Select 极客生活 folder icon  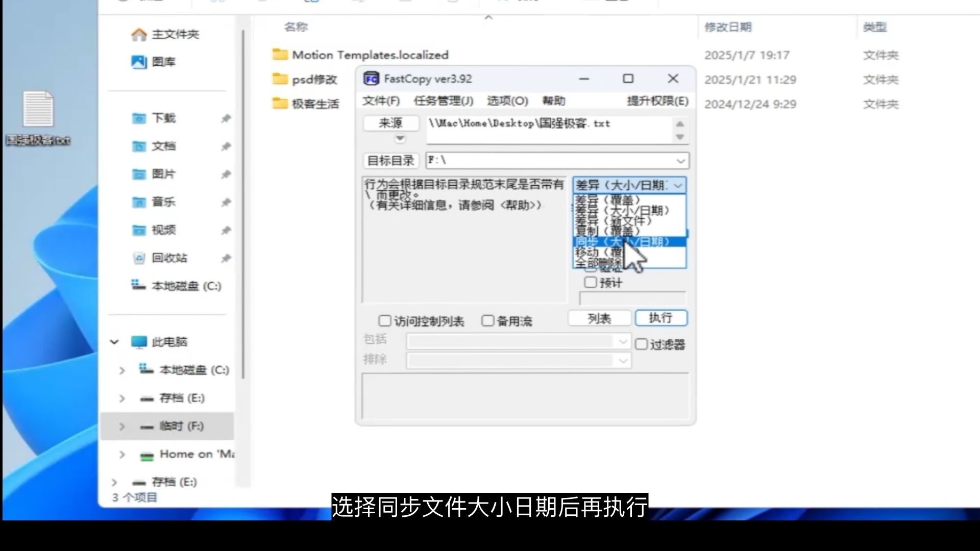tap(280, 104)
